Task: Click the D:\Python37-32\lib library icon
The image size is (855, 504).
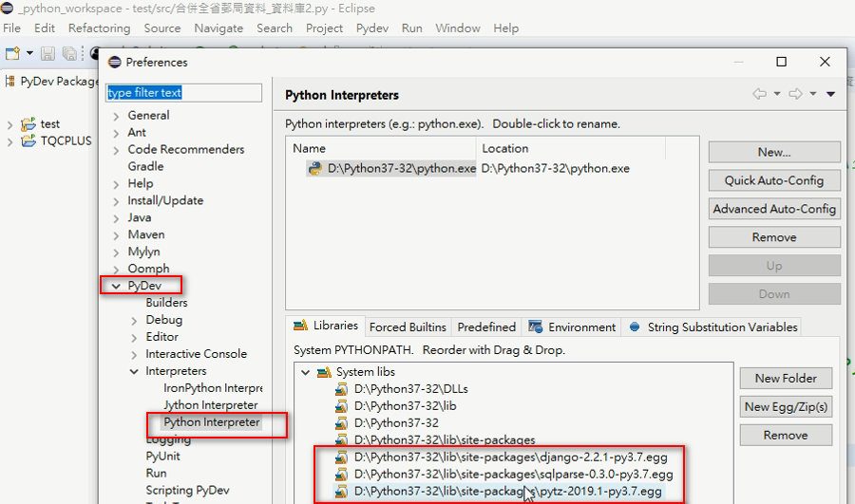Action: point(341,406)
